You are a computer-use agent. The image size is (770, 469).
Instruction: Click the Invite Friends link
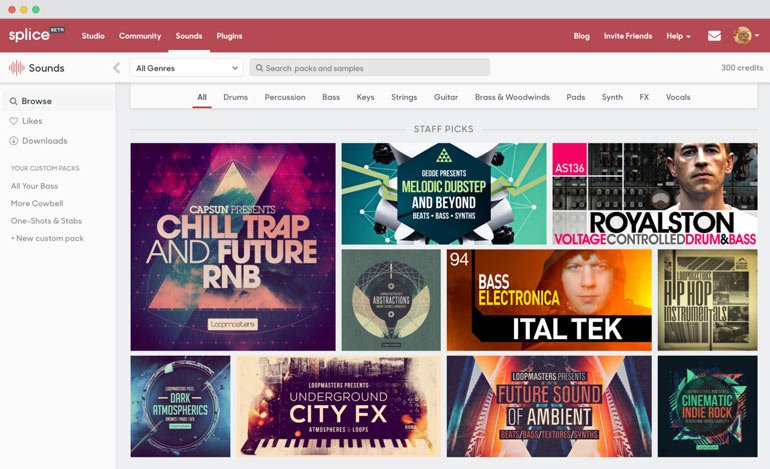click(x=627, y=36)
